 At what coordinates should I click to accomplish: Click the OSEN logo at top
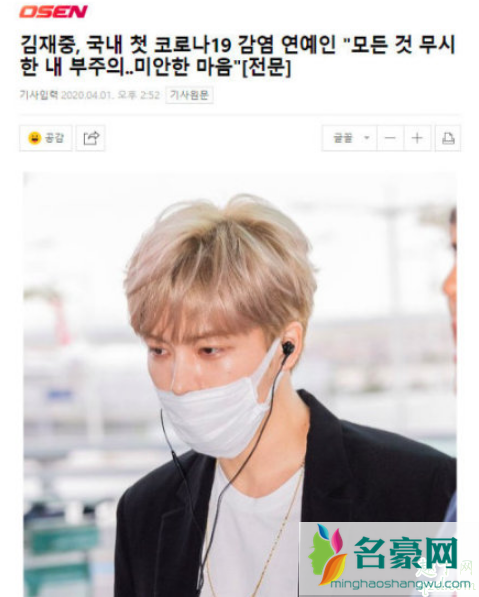[53, 11]
